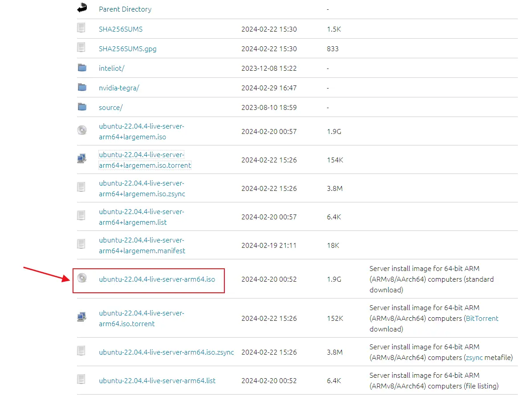Open the Parent Directory link

[x=125, y=9]
